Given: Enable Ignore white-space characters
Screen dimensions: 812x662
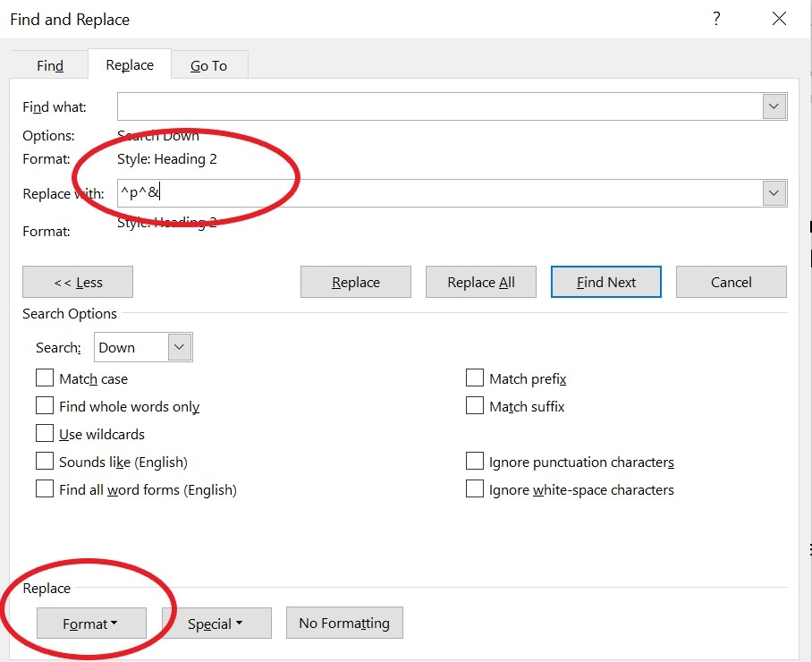Looking at the screenshot, I should [474, 488].
